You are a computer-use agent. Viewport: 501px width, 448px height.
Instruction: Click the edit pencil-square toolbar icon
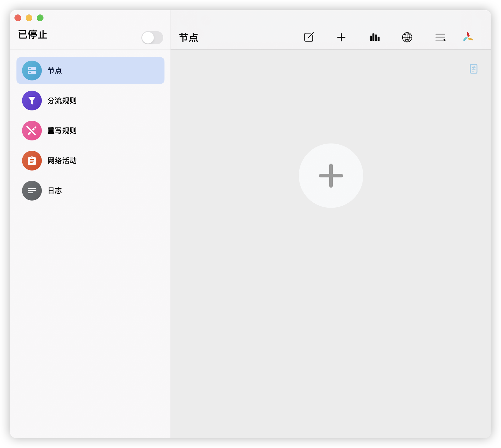309,37
